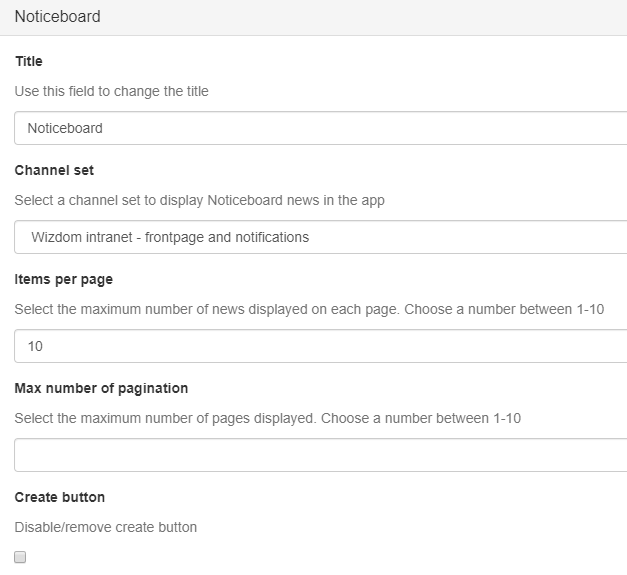Image resolution: width=627 pixels, height=575 pixels.
Task: Click 'Select the maximum number of news' description
Action: coord(200,309)
